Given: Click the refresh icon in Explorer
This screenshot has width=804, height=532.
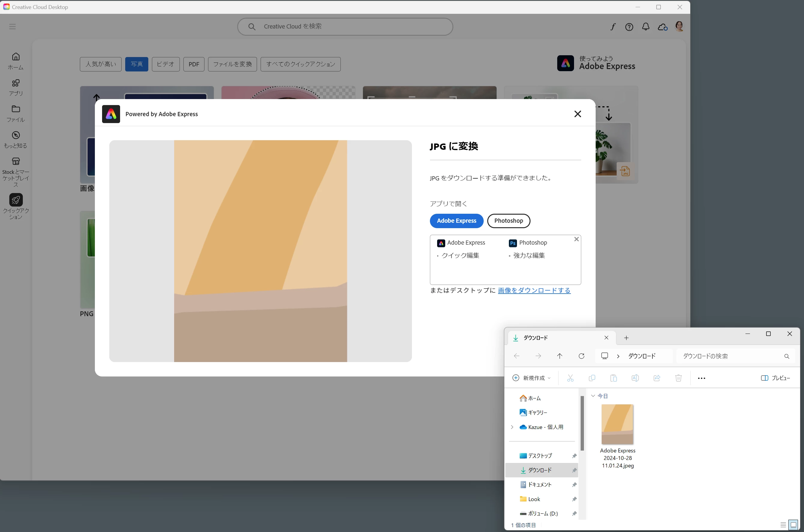Looking at the screenshot, I should [581, 356].
